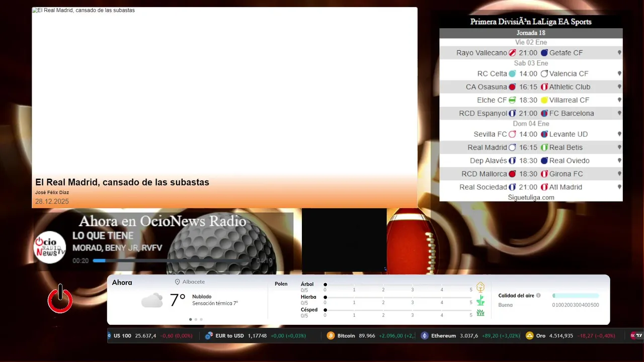Screen dimensions: 644x362
Task: Click the Bitcoin ticker label
Action: pos(346,336)
